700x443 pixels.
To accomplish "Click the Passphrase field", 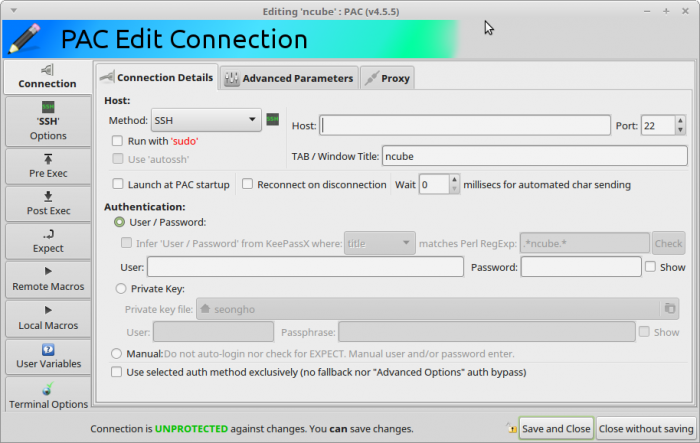I will click(x=487, y=332).
